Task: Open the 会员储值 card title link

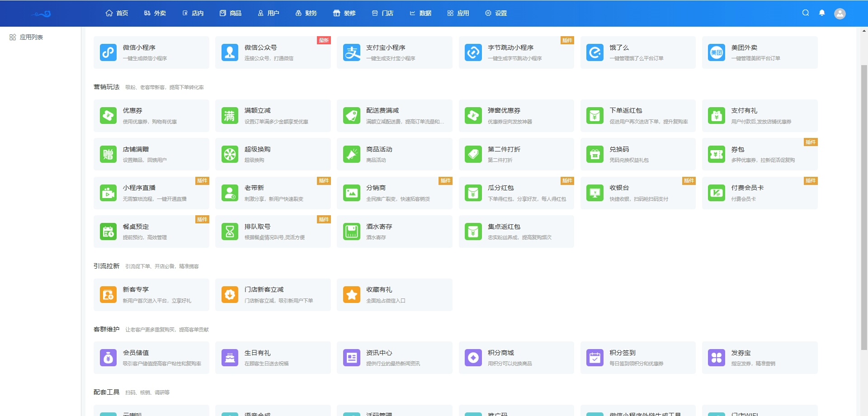Action: pyautogui.click(x=136, y=353)
